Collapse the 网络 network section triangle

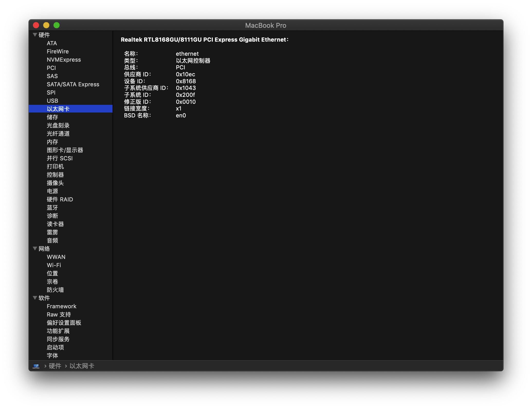click(35, 248)
